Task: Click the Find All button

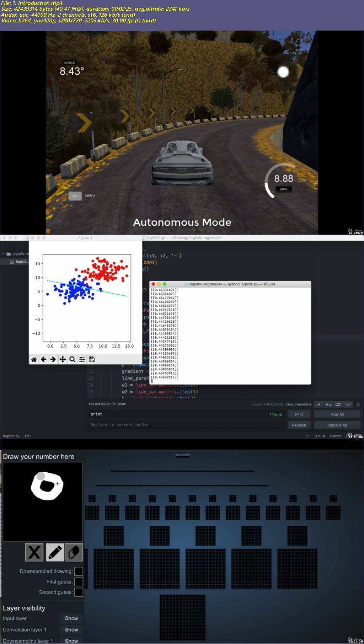Action: [337, 414]
